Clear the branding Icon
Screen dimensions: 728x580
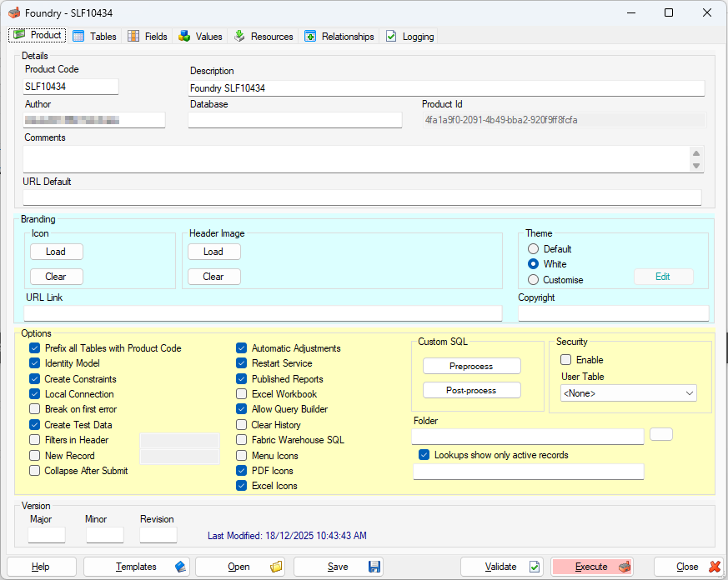[57, 277]
